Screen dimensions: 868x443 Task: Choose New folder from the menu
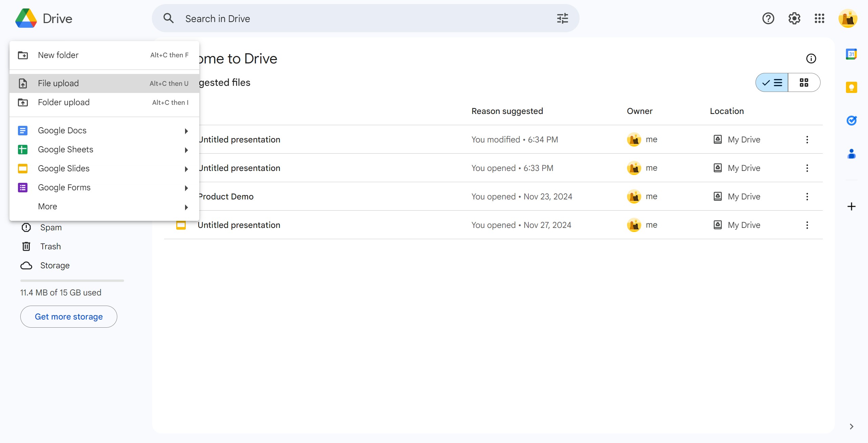tap(104, 55)
